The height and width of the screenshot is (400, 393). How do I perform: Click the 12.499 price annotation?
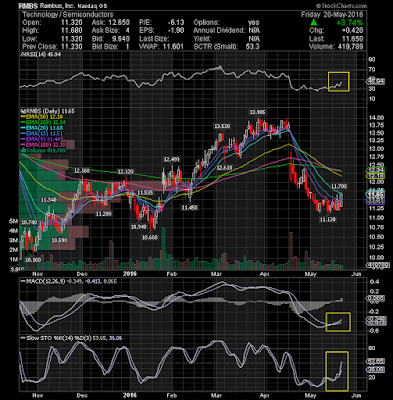pos(171,159)
